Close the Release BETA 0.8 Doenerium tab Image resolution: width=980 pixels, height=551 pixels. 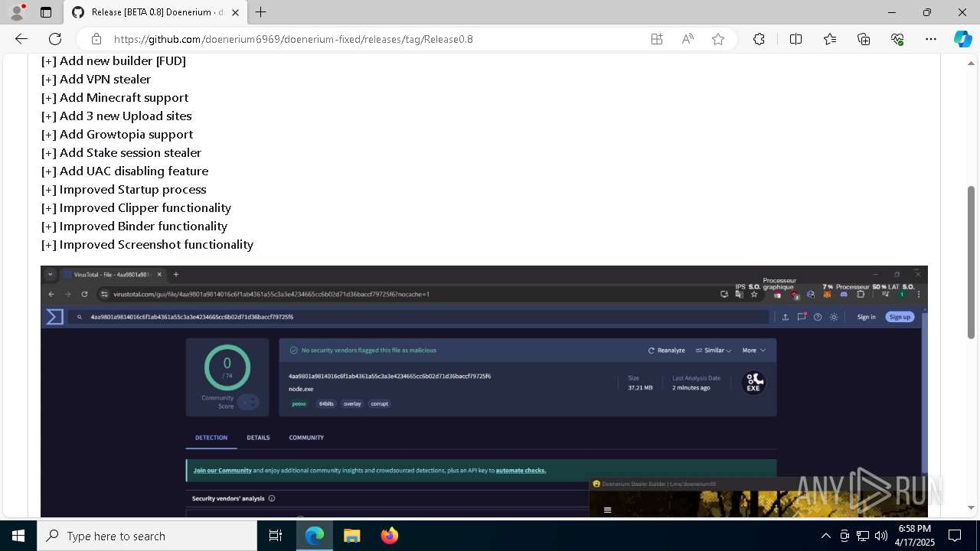(237, 12)
